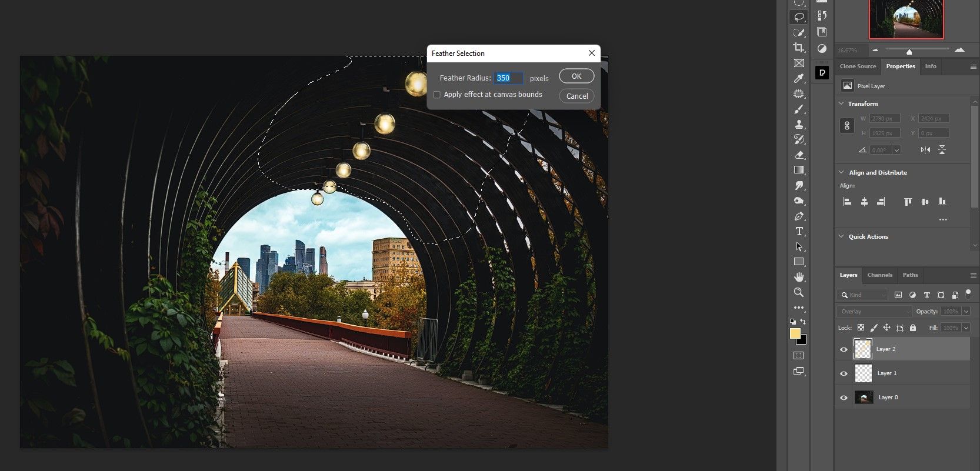Select the Path Selection tool
Viewport: 980px width, 471px height.
799,246
